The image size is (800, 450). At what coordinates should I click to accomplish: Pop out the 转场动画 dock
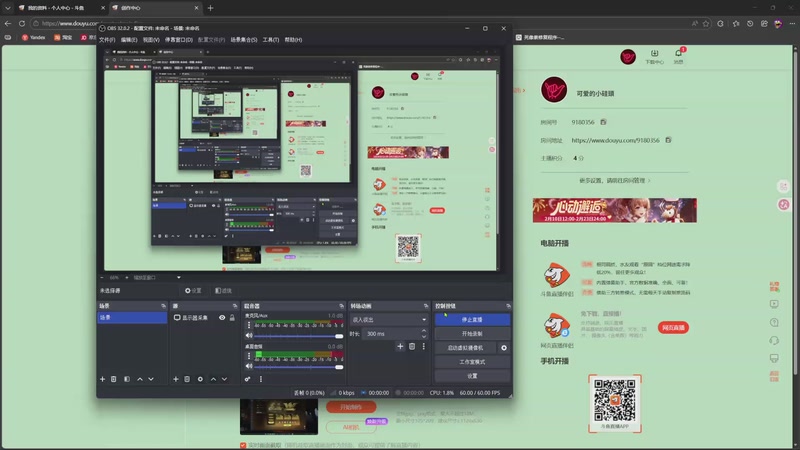pos(426,306)
